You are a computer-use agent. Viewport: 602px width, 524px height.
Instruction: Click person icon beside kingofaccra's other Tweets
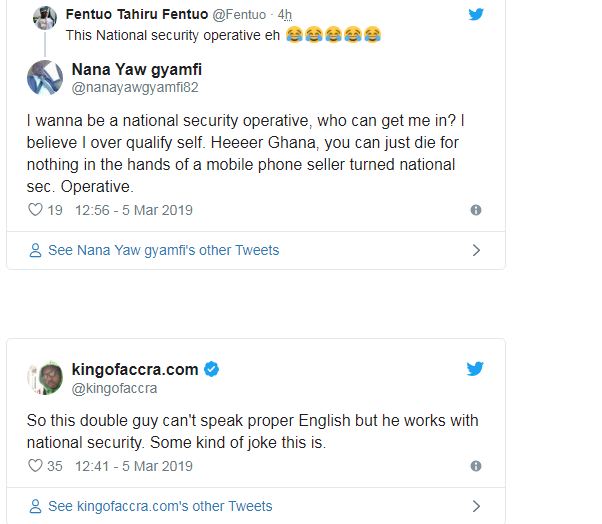[36, 506]
